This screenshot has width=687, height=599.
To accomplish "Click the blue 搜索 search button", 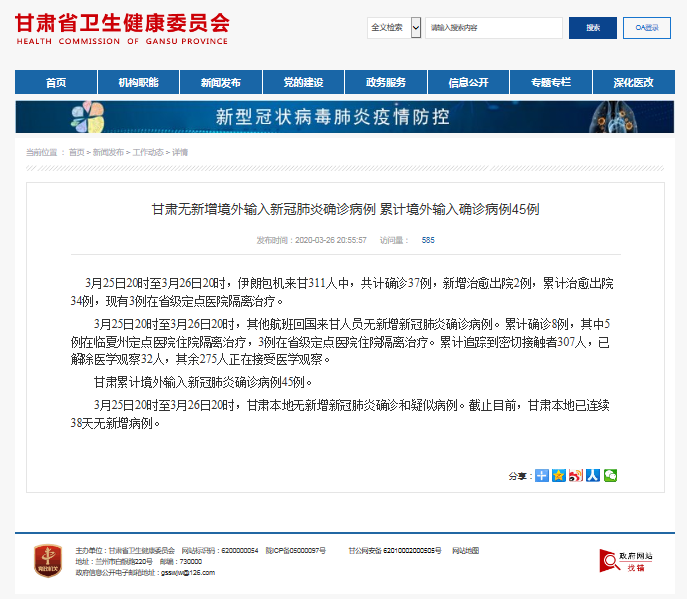I will (593, 28).
